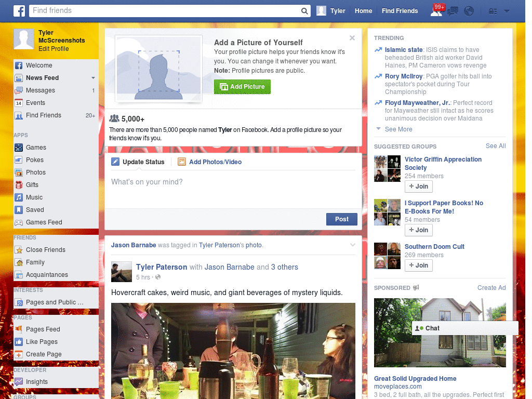Click the green Add Picture button
532x399 pixels.
point(242,87)
